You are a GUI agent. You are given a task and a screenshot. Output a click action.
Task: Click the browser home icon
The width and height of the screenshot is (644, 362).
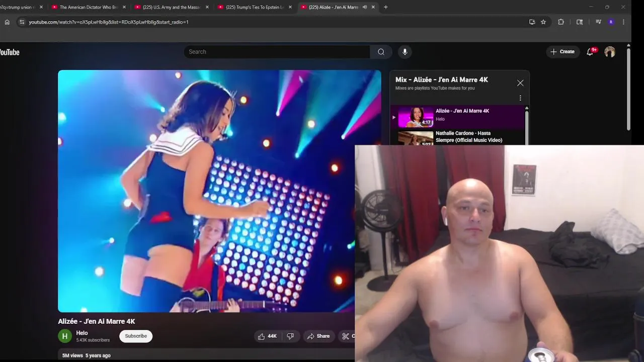[x=7, y=22]
